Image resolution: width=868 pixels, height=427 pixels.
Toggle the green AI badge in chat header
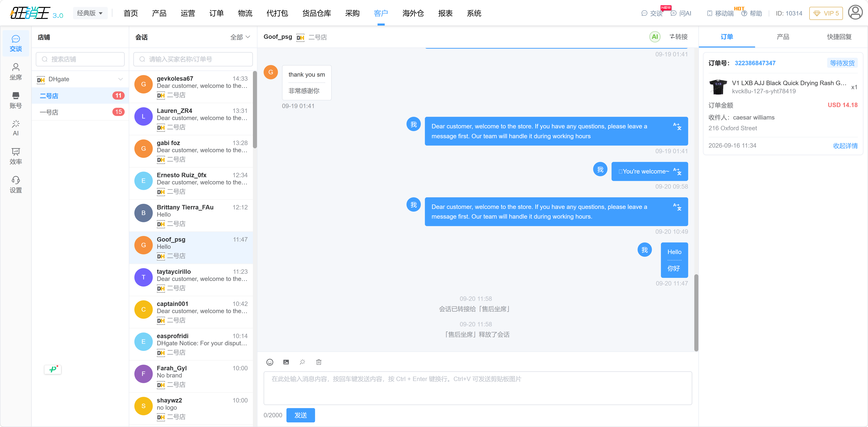pos(655,37)
